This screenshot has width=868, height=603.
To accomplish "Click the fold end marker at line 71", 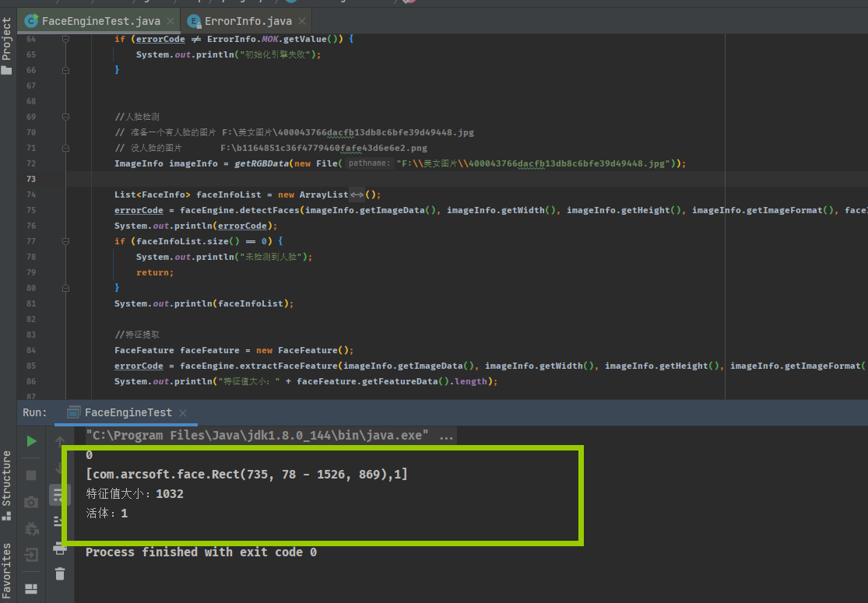I will click(65, 148).
